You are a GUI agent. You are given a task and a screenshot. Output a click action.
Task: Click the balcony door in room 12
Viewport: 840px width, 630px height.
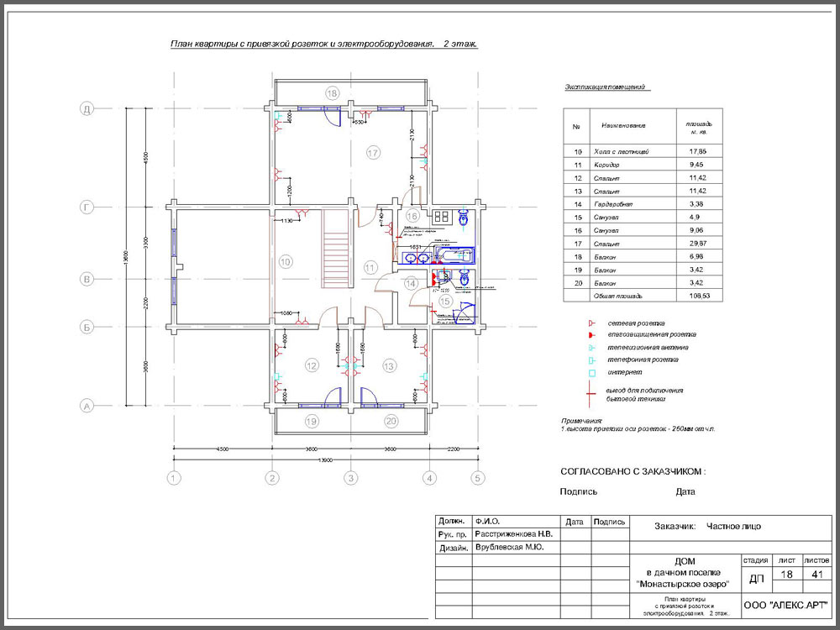(333, 397)
